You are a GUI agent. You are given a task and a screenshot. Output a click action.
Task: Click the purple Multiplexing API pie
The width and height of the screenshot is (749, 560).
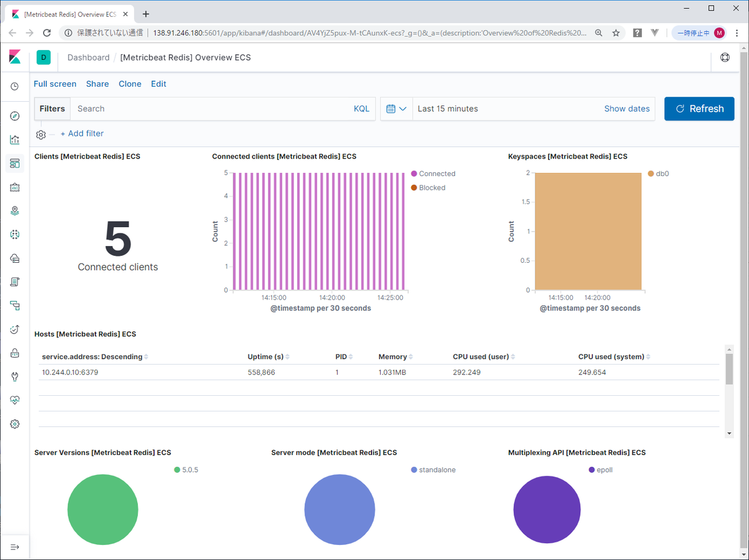(x=547, y=509)
